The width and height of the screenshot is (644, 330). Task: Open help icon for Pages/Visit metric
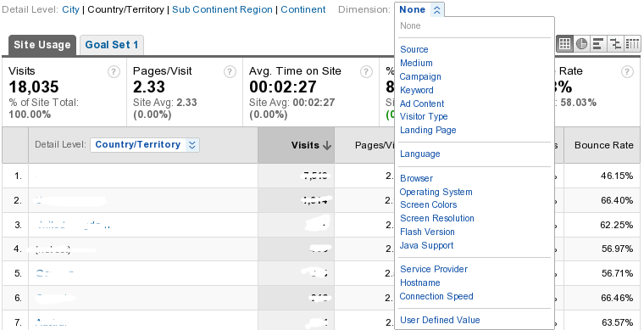(x=230, y=72)
